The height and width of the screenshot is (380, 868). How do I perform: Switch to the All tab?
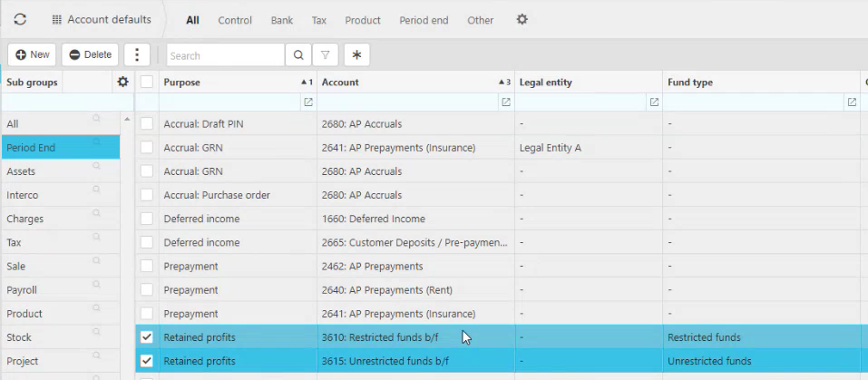[x=192, y=20]
